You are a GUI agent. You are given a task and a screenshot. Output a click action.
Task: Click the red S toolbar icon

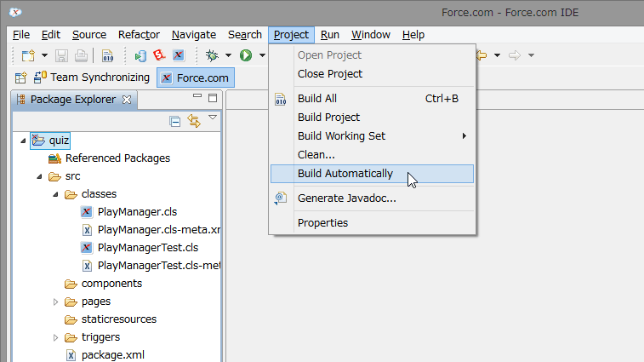[x=159, y=55]
